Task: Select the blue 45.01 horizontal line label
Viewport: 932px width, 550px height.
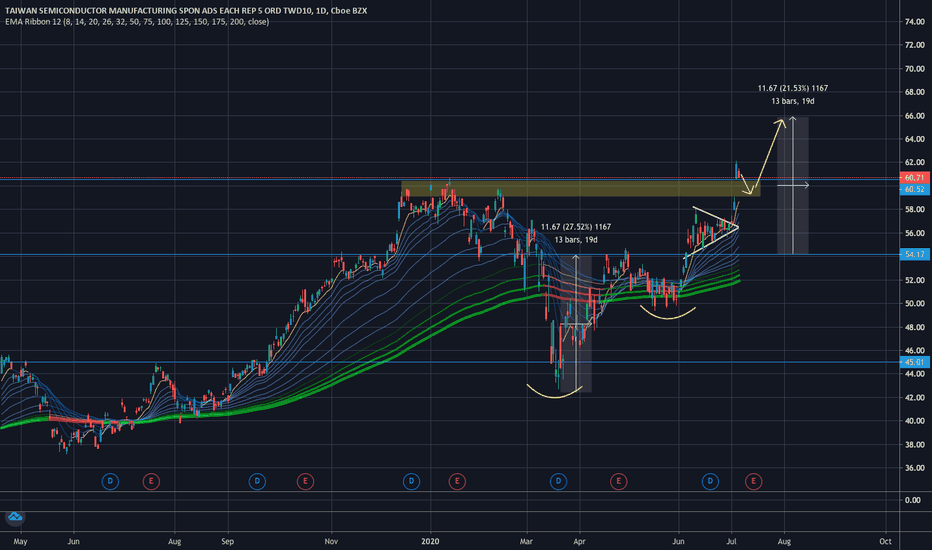Action: click(914, 362)
